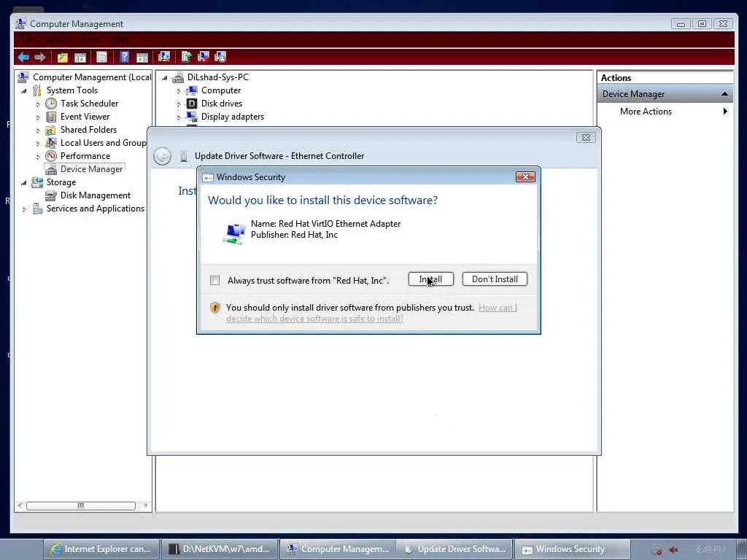Viewport: 747px width, 560px height.
Task: Click the Update Driver Software toolbar icon
Action: point(186,57)
